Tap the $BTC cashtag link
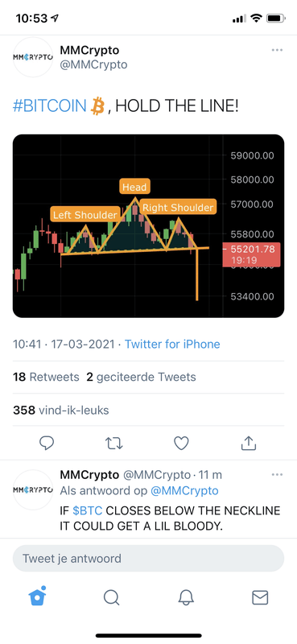The height and width of the screenshot is (644, 297). coord(88,511)
